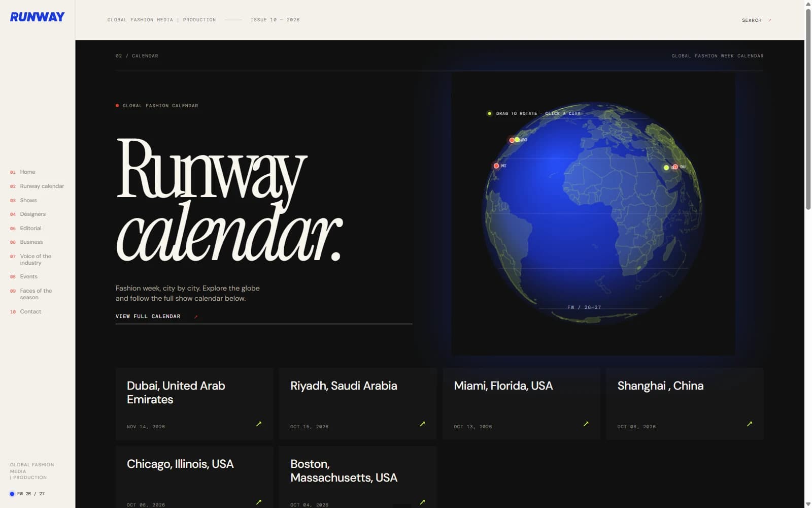Open Events in the sidebar
This screenshot has width=812, height=508.
click(x=29, y=276)
